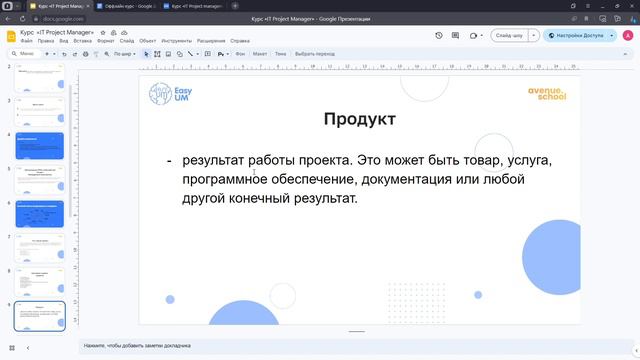The width and height of the screenshot is (640, 360).
Task: Select the text box tool
Action: tap(157, 54)
